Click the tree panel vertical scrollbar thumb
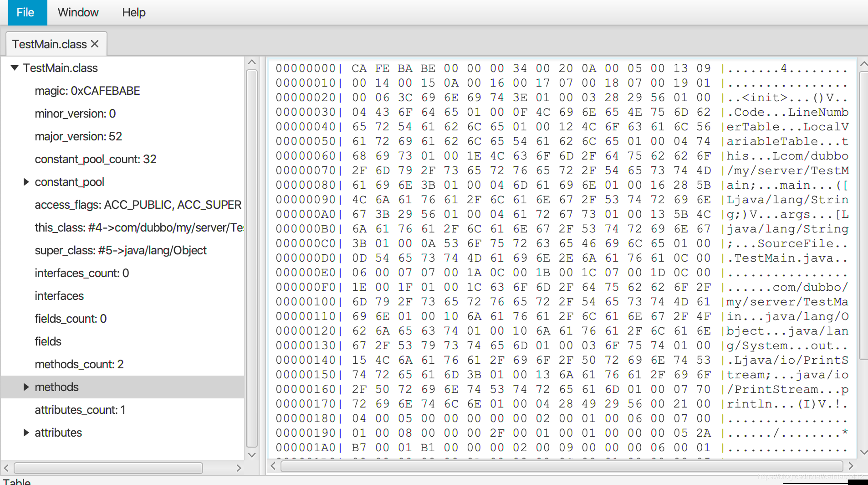The height and width of the screenshot is (485, 868). [x=252, y=258]
